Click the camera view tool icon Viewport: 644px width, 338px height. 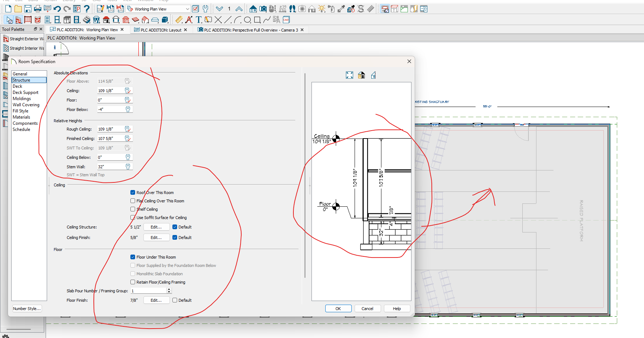pyautogui.click(x=263, y=9)
